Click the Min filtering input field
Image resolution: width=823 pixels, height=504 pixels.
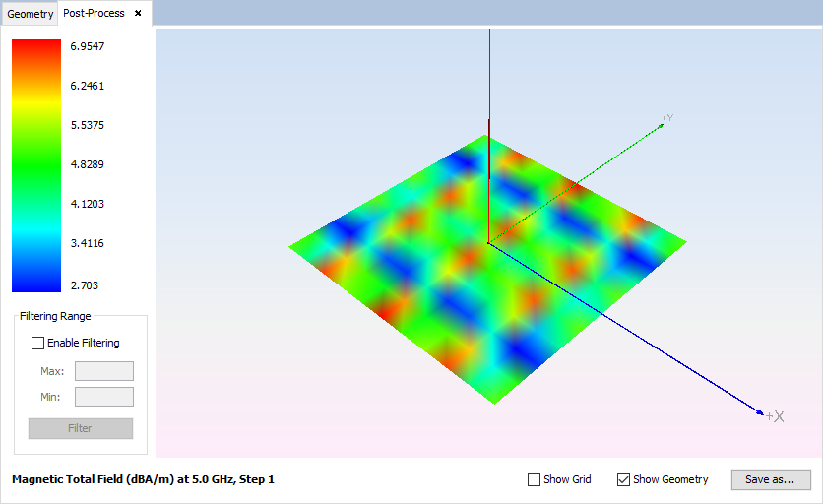click(x=104, y=397)
